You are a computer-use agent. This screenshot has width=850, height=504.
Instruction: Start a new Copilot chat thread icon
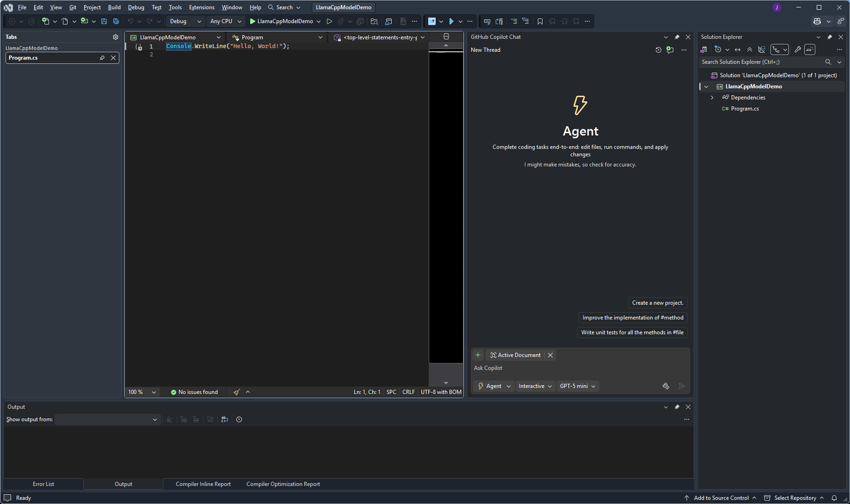click(x=670, y=50)
